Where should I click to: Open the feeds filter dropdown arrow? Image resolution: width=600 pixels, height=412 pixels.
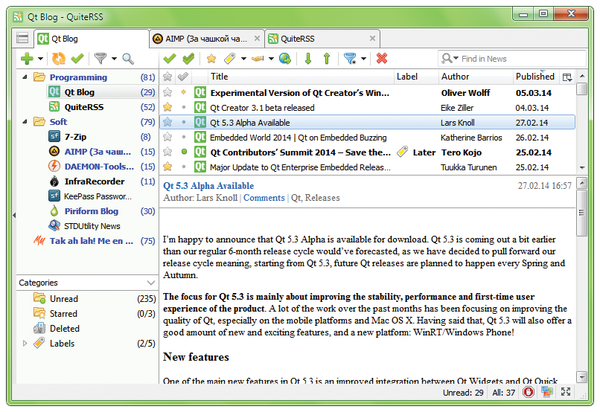[x=114, y=59]
